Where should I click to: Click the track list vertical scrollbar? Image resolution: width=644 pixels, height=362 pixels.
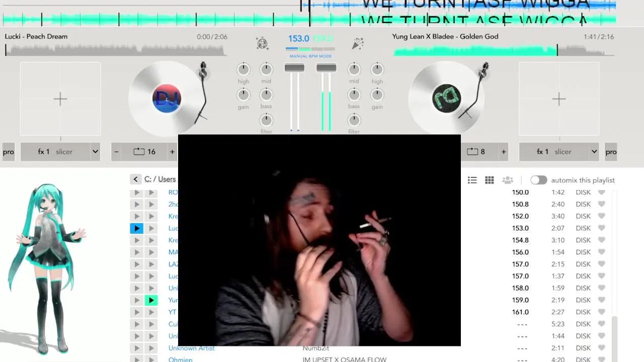click(x=614, y=338)
